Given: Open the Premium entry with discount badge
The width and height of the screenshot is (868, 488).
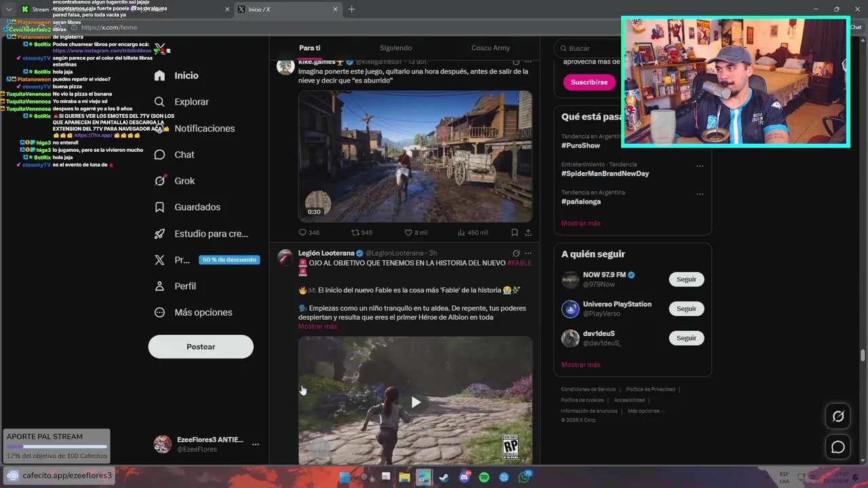Looking at the screenshot, I should tap(206, 260).
